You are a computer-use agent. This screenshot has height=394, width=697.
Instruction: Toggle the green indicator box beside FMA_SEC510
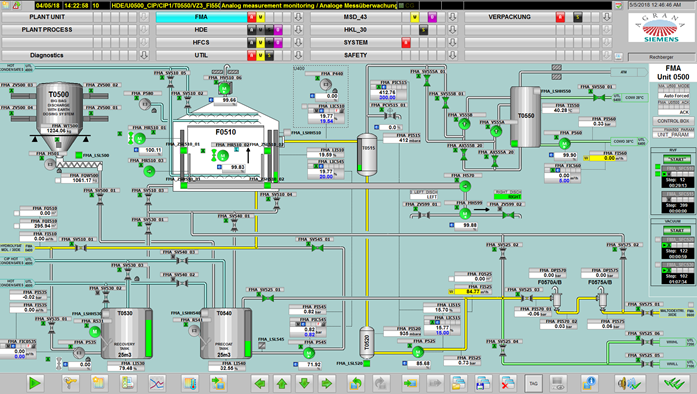coord(657,167)
